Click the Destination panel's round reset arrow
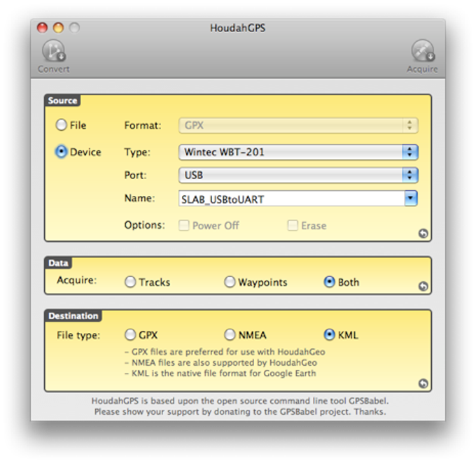476x463 pixels. tap(423, 383)
